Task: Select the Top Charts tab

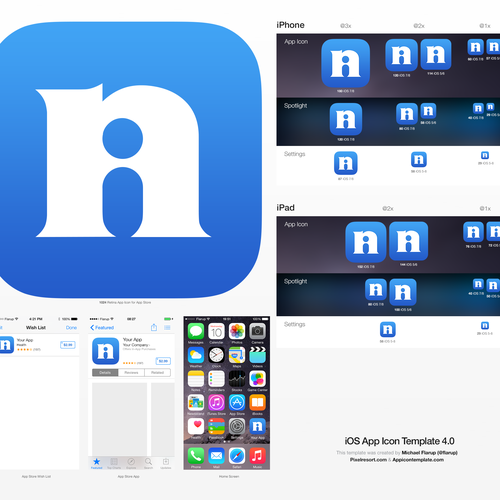Action: tap(114, 463)
